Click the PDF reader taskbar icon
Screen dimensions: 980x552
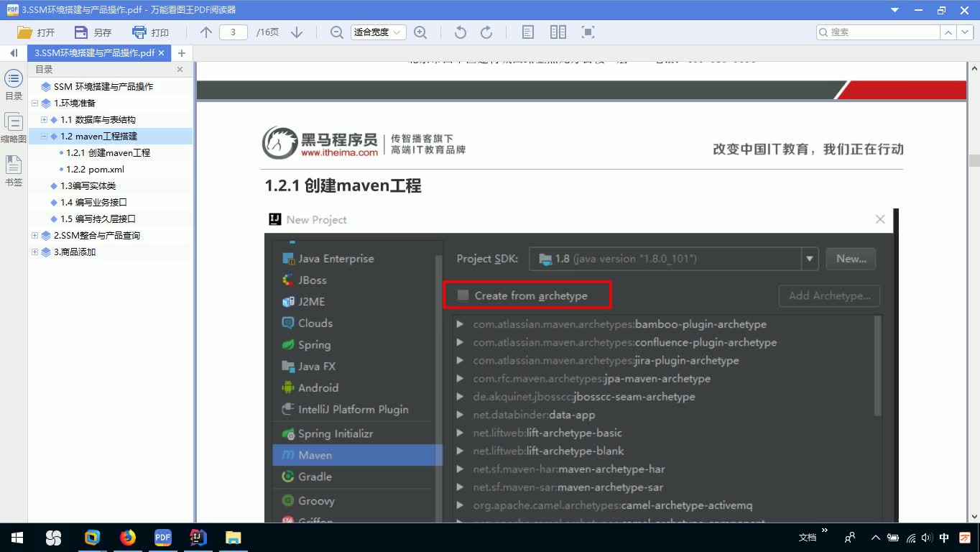[x=162, y=538]
